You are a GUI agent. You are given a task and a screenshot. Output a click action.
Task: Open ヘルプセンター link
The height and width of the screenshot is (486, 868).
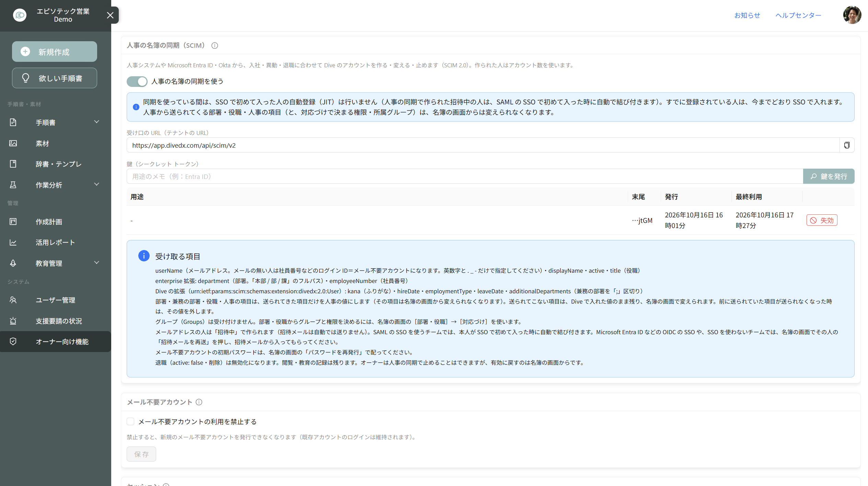pyautogui.click(x=798, y=15)
